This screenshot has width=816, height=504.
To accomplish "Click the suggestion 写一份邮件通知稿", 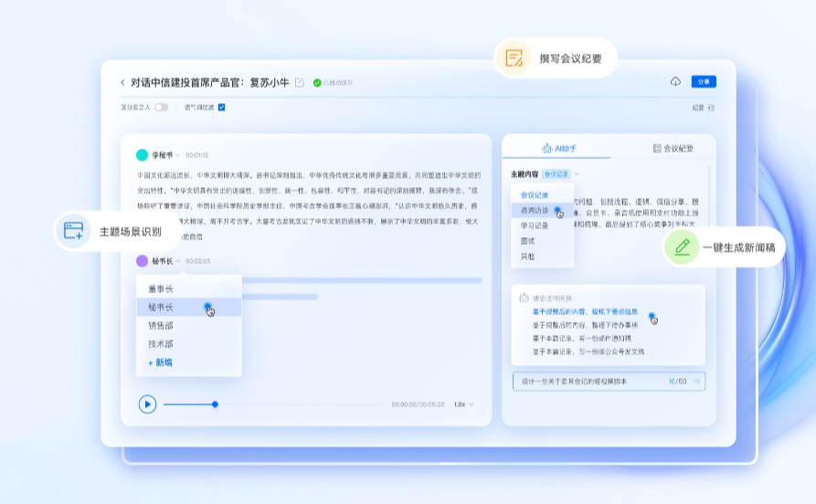I will [x=605, y=338].
